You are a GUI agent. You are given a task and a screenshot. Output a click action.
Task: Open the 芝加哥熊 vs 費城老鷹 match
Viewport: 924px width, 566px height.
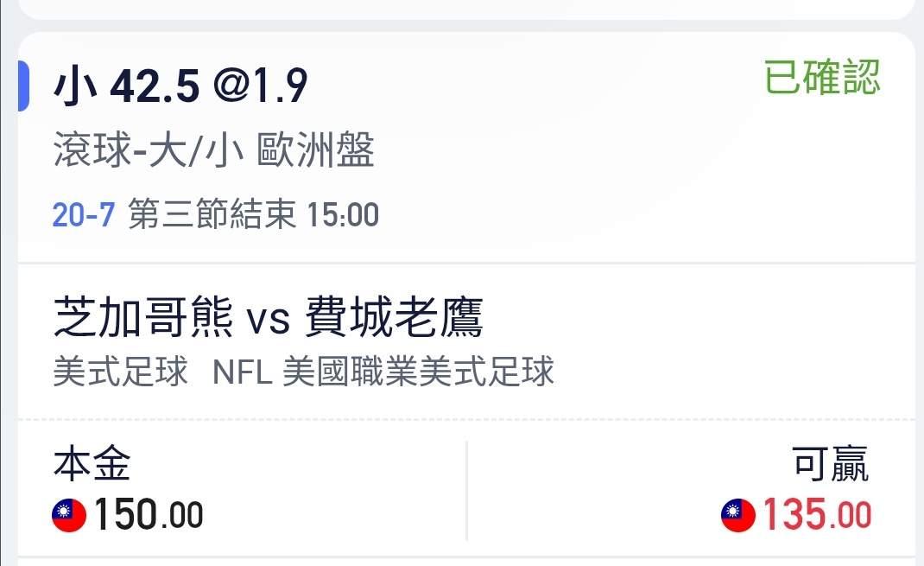point(268,318)
